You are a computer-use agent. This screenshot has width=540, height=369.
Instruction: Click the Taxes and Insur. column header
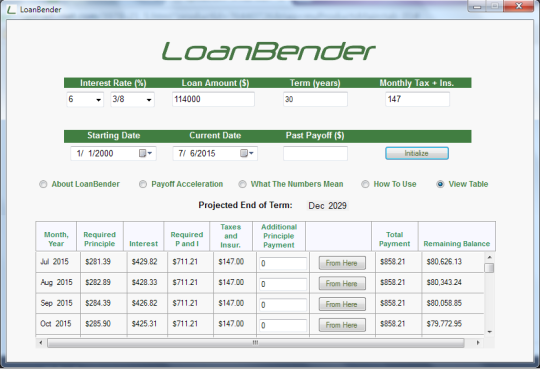231,236
